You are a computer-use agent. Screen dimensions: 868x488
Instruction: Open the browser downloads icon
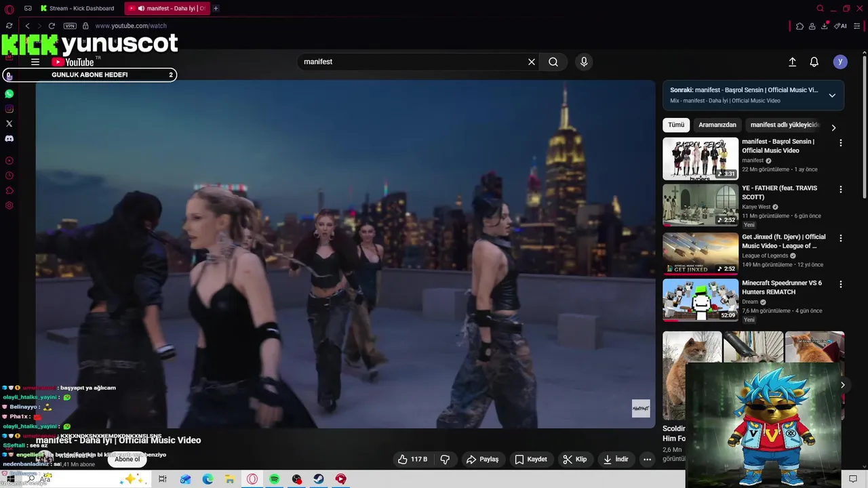coord(825,26)
